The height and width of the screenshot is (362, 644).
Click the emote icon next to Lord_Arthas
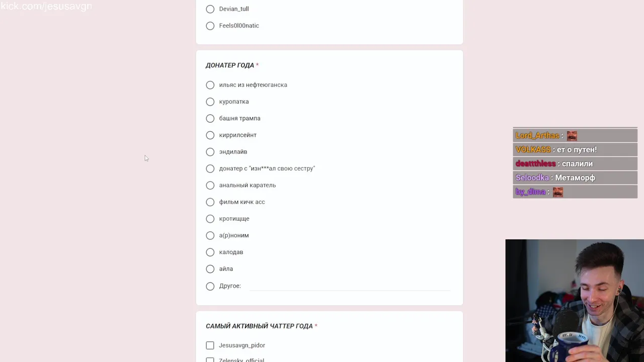572,136
